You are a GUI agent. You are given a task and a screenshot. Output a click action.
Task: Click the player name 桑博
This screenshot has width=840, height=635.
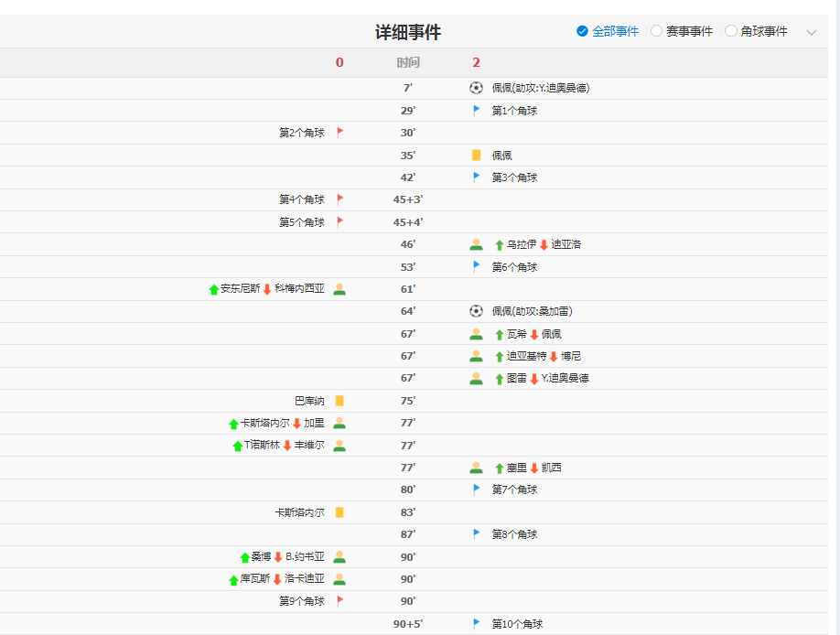tap(261, 556)
